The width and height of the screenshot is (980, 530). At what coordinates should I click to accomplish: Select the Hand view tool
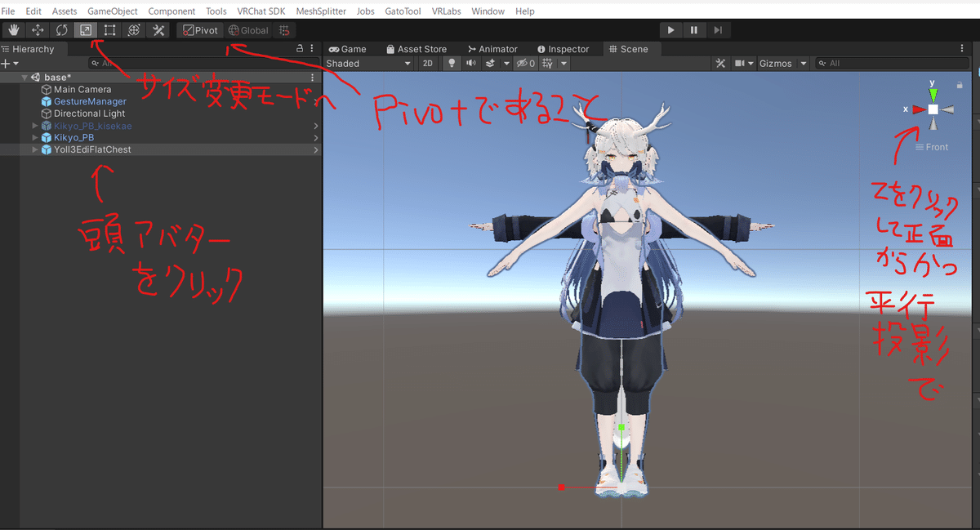13,30
